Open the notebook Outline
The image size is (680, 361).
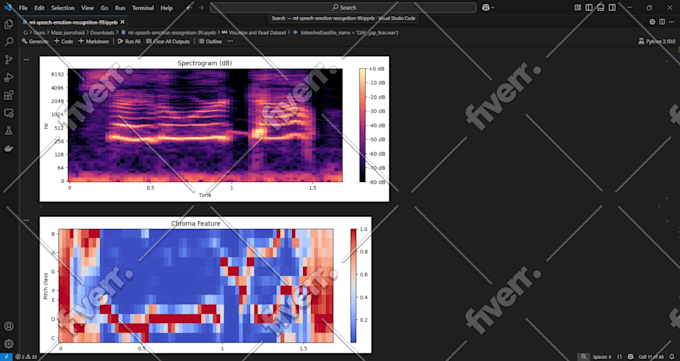pos(210,41)
